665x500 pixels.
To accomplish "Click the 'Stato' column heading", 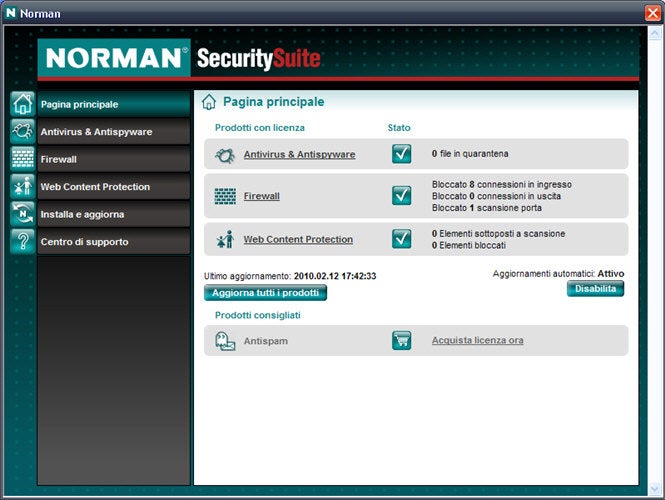I will pyautogui.click(x=399, y=128).
